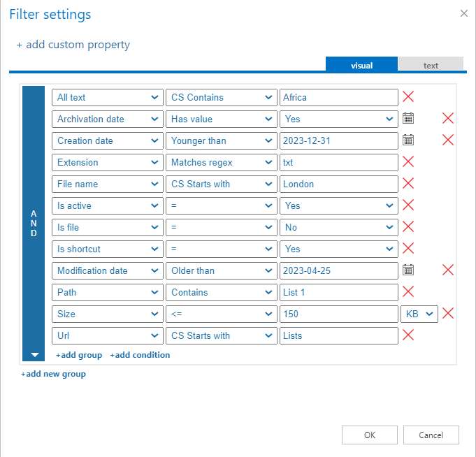
Task: Change the Is shortcut property dropdown
Action: click(x=108, y=249)
